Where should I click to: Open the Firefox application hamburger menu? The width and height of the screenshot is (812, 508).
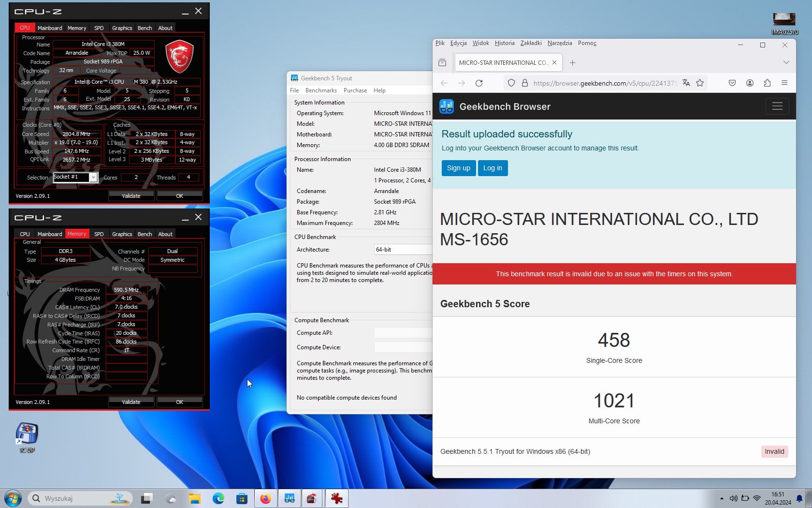pyautogui.click(x=784, y=83)
